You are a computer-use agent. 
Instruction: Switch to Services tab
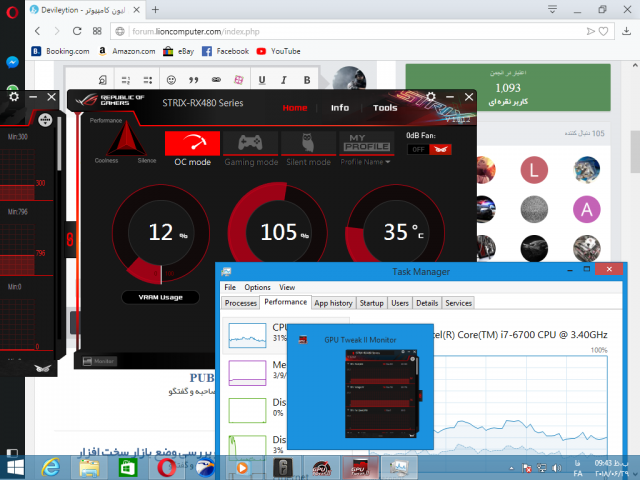[458, 303]
